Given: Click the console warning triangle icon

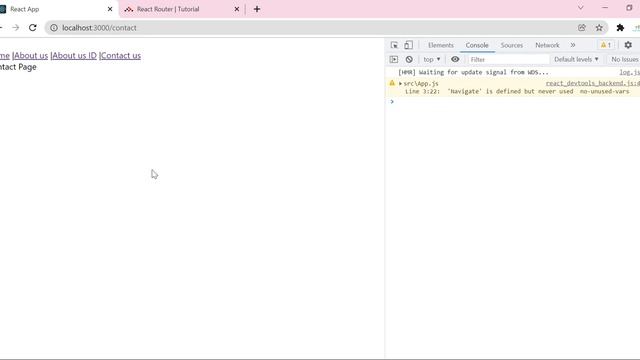Looking at the screenshot, I should pyautogui.click(x=392, y=83).
